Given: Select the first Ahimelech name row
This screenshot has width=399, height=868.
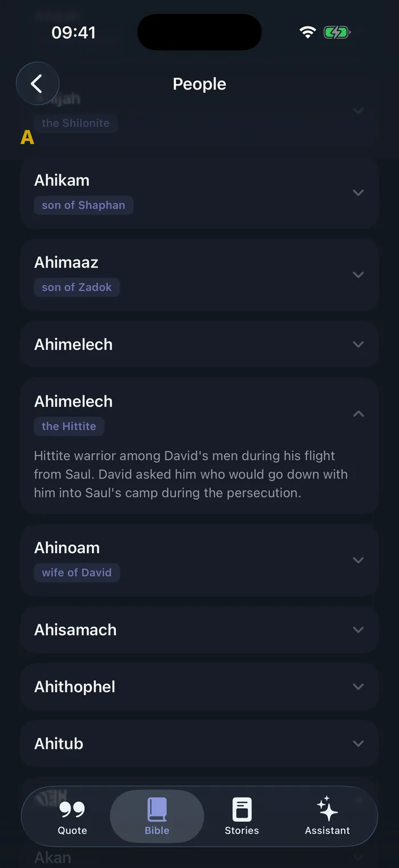Looking at the screenshot, I should 199,344.
